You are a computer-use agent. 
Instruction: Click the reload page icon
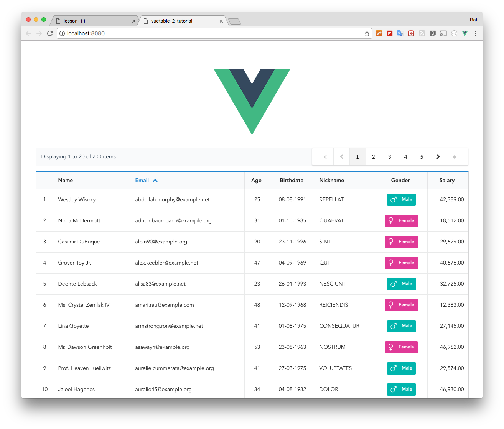click(50, 33)
